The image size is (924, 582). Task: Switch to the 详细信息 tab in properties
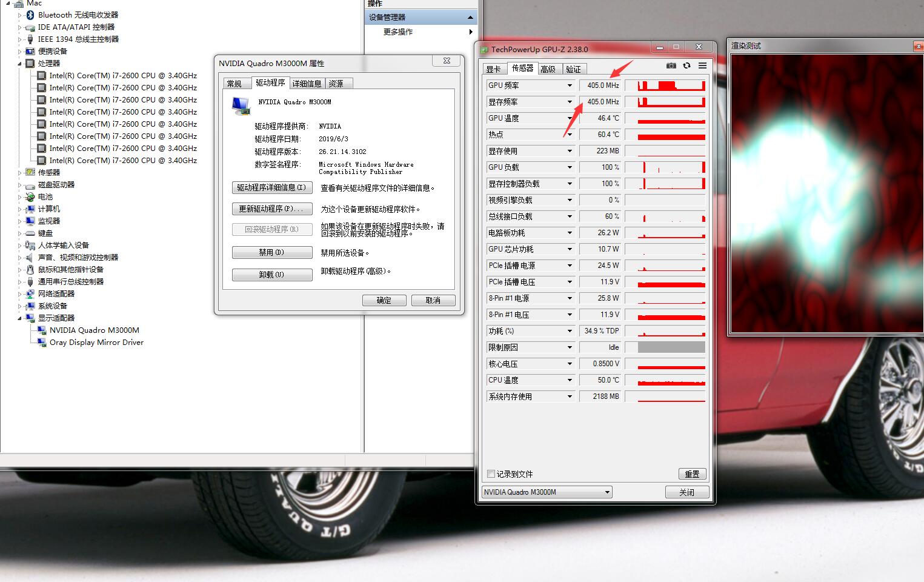tap(307, 84)
